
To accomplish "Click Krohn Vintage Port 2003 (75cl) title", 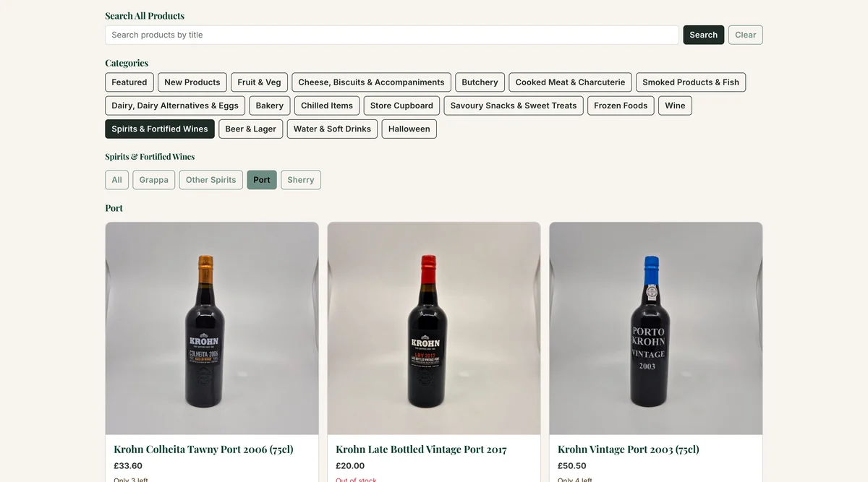I will [x=629, y=449].
